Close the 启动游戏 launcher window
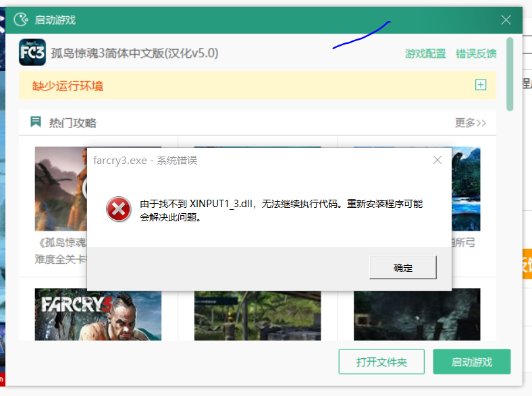Screen dimensions: 532x396 point(506,20)
